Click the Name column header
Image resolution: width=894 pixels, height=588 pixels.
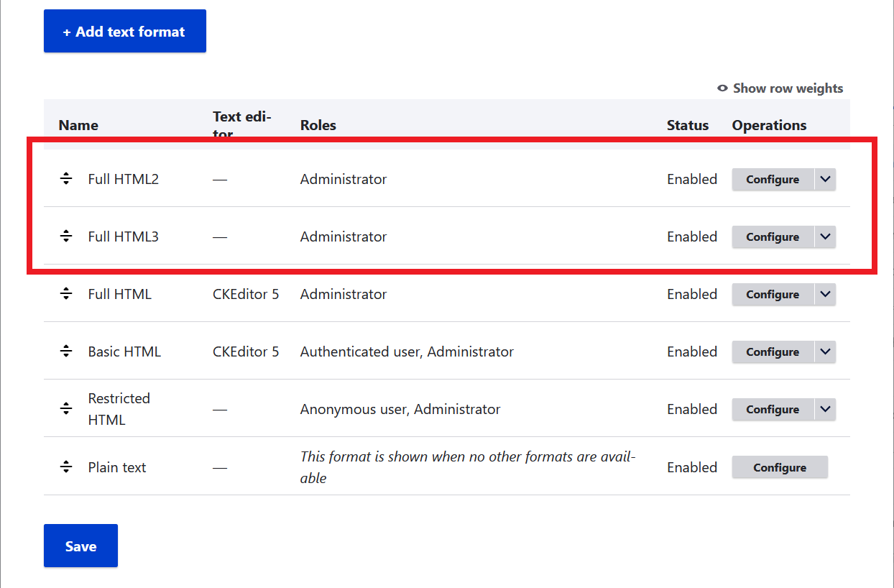[78, 125]
